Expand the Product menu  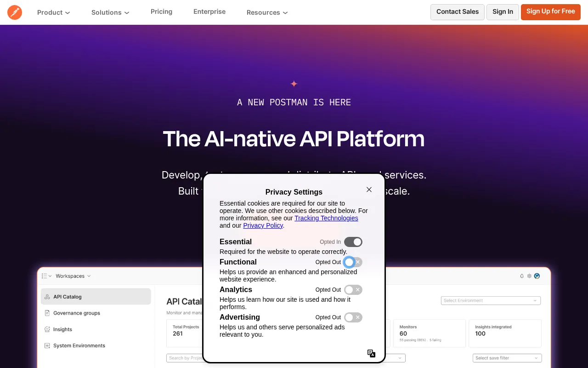(54, 12)
